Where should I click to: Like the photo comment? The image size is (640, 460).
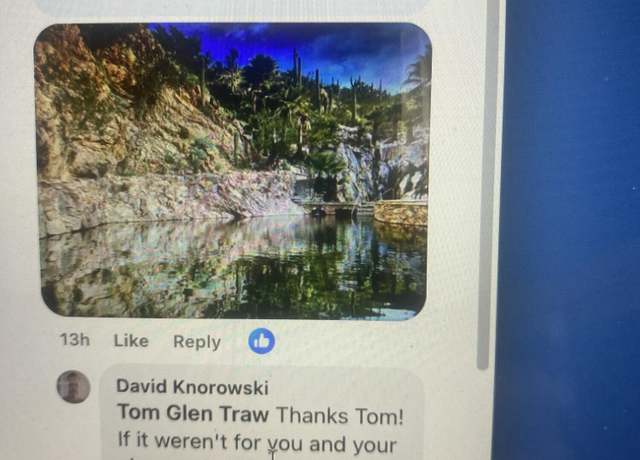[131, 341]
